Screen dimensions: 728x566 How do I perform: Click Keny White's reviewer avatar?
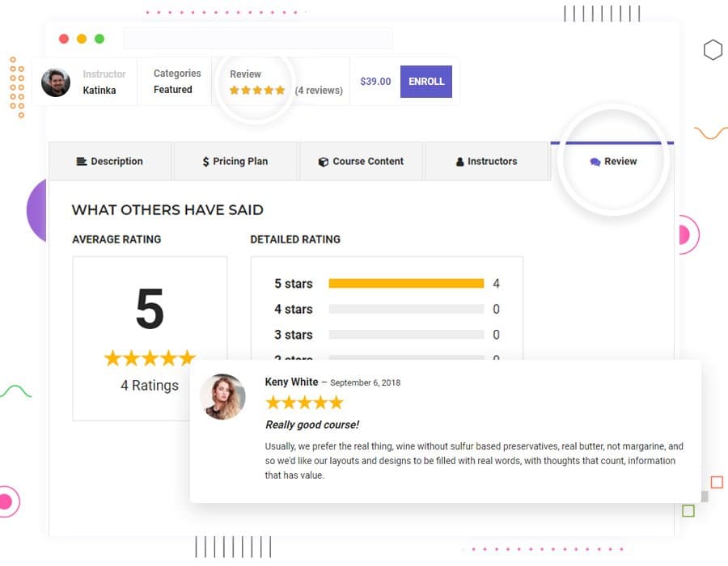(x=222, y=396)
